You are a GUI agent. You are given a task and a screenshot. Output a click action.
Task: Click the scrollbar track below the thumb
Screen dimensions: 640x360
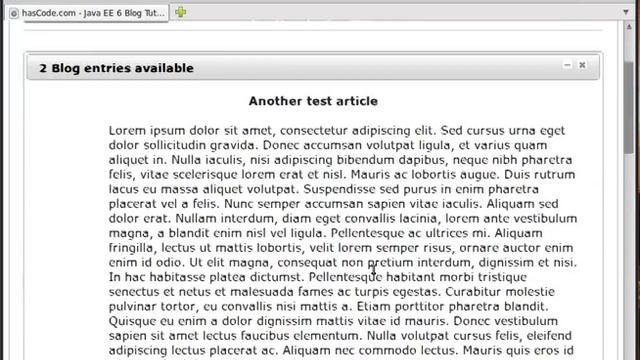click(629, 257)
